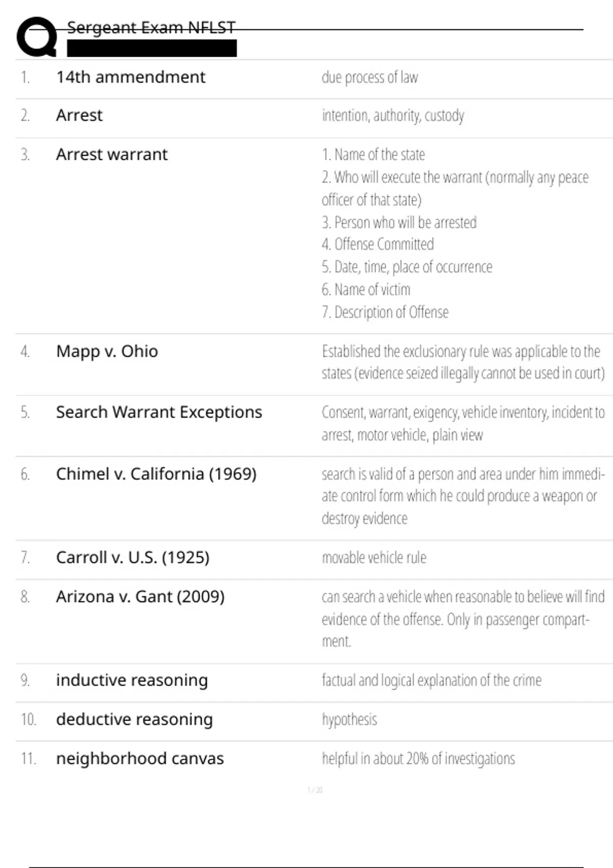
Task: Select the Mapp v. Ohio term
Action: (107, 351)
